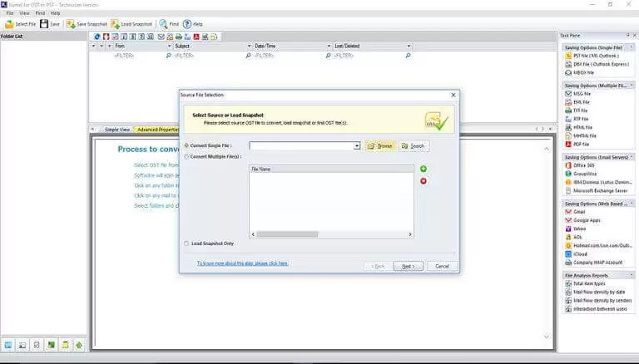
Task: Open the View menu
Action: click(23, 13)
